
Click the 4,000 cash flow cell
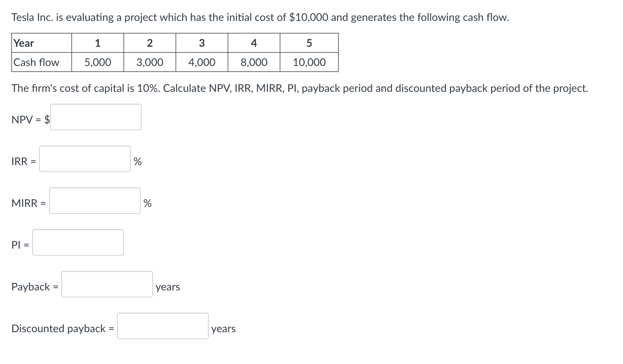click(x=201, y=62)
